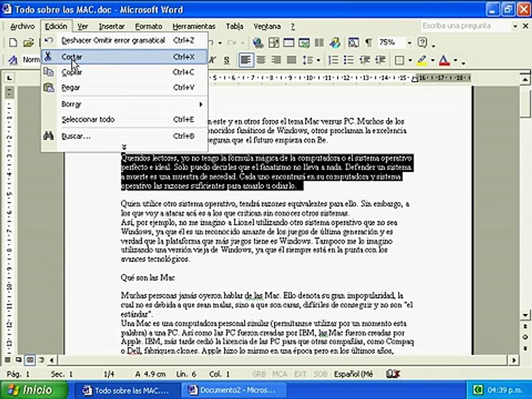Choose Copiar from Edición menu
Screen dimensions: 532x399
[x=125, y=72]
